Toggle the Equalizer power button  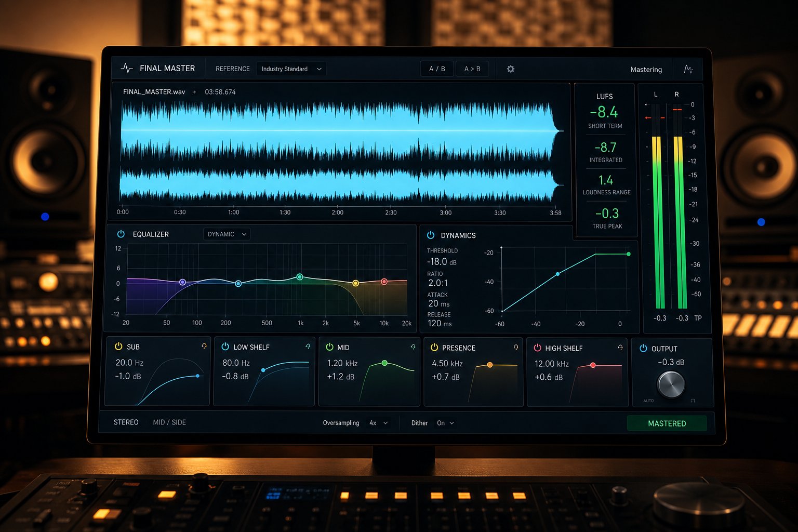[121, 234]
